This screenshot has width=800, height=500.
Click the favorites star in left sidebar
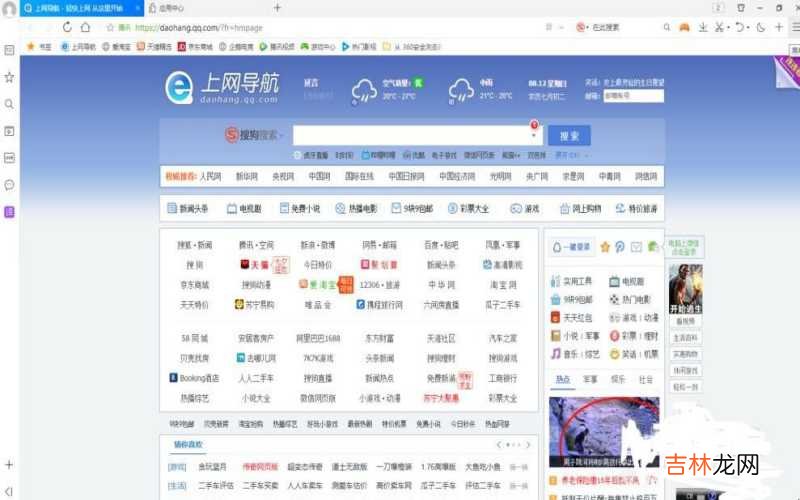[x=9, y=77]
